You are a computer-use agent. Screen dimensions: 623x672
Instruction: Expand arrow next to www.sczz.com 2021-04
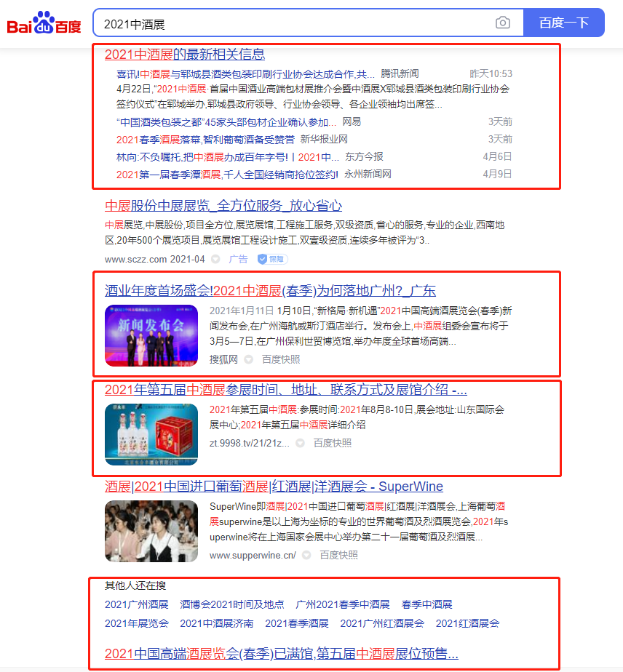click(215, 260)
